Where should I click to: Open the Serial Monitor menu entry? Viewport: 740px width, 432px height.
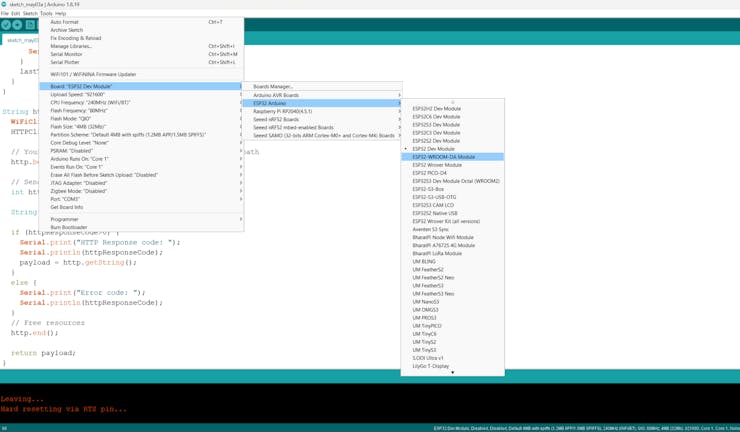[x=67, y=54]
